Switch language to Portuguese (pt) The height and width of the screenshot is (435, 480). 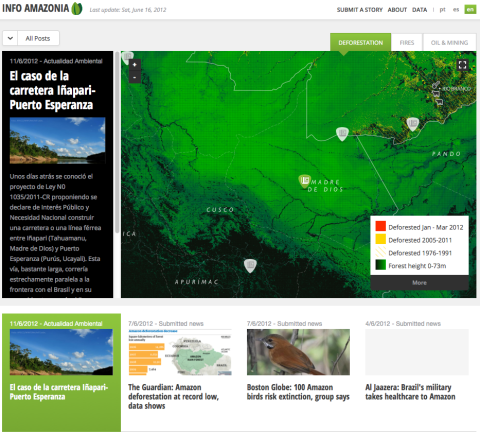[442, 10]
